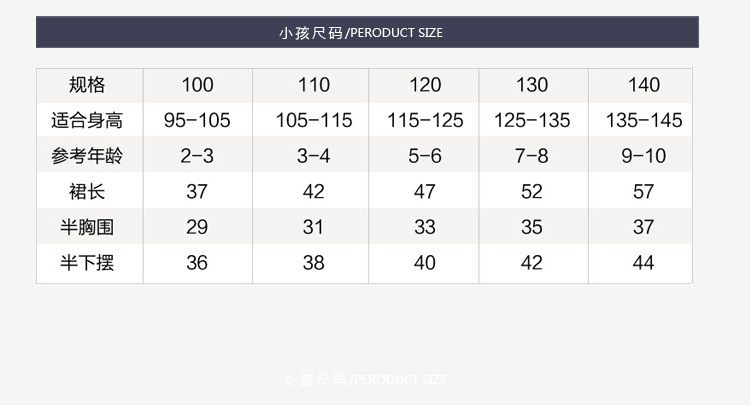
Task: Click the 裙长 row label
Action: pos(88,192)
